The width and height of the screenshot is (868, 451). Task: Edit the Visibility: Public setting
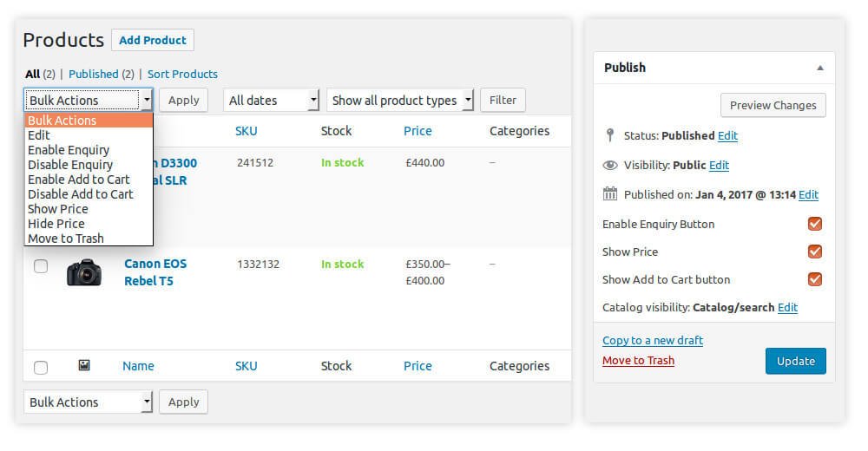(719, 165)
